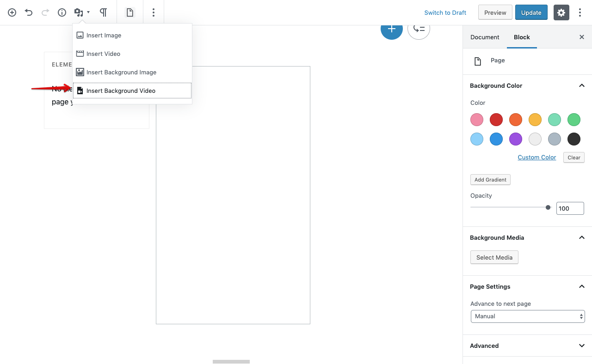Switch to the Block tab
This screenshot has height=364, width=592.
522,37
